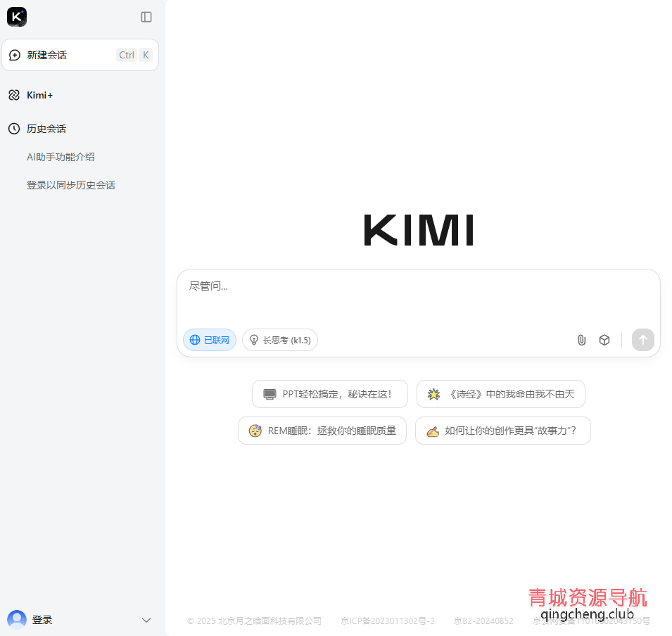Click the model cube icon beside the paperclip

click(x=604, y=340)
